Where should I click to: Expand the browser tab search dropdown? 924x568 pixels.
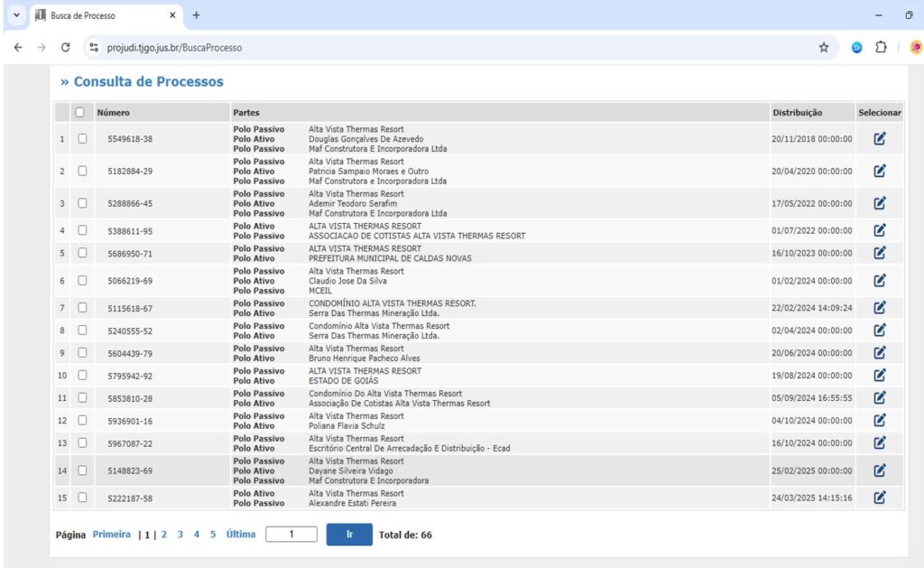pyautogui.click(x=15, y=15)
